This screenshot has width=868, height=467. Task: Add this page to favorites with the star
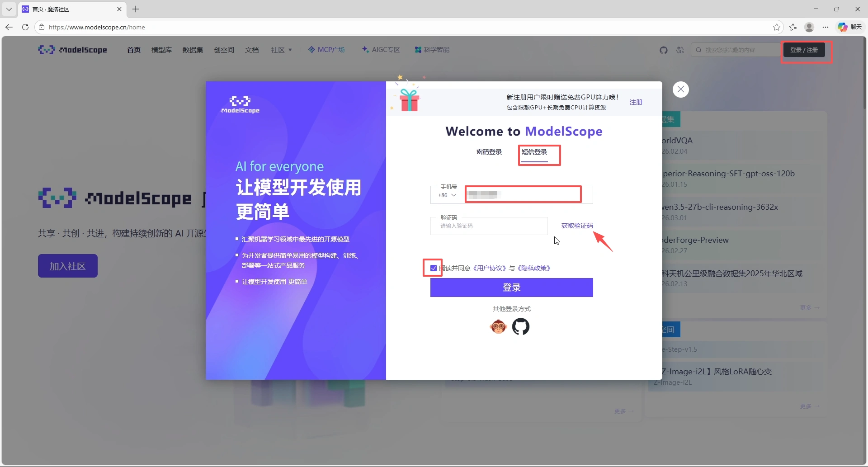[777, 27]
